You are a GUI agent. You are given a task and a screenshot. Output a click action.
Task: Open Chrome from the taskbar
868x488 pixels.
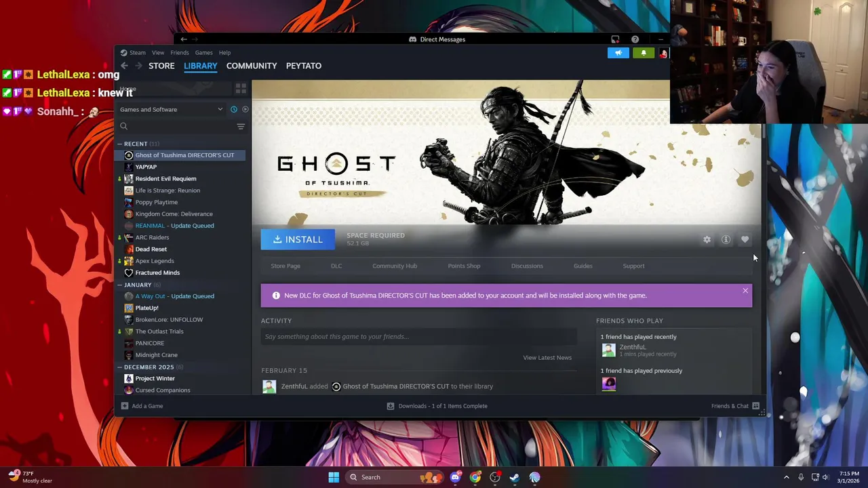tap(475, 477)
